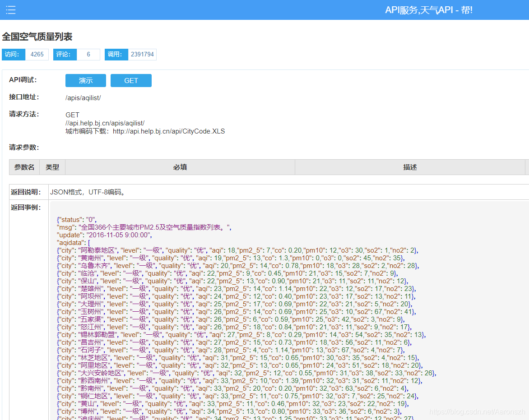529x420 pixels.
Task: Click the 玉树州 city data row
Action: coord(237,312)
